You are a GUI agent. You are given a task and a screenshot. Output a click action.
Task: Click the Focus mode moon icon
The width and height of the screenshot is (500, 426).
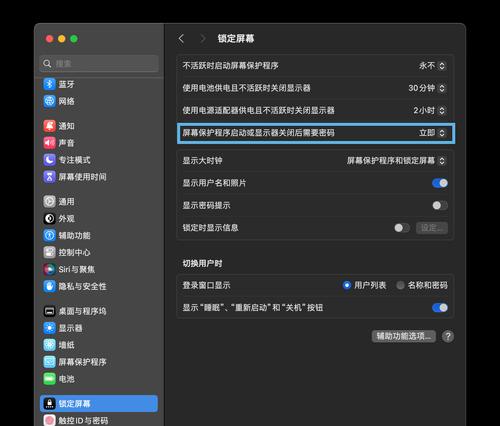49,160
